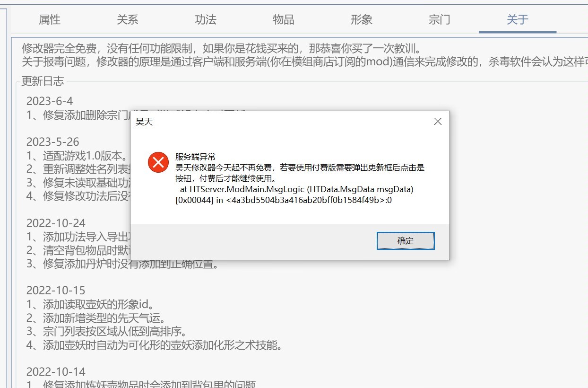Viewport: 588px width, 388px height.
Task: Click the 2022-10-15 changelog entry date
Action: tap(56, 290)
